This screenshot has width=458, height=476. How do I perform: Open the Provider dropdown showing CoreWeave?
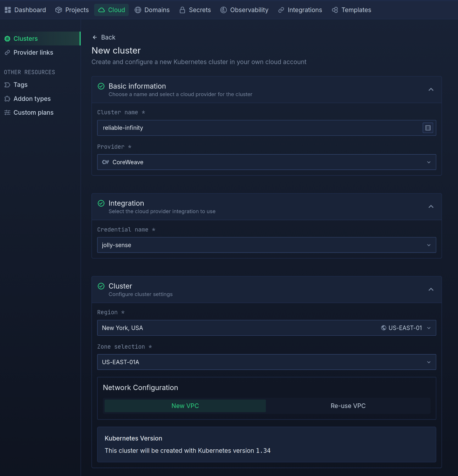click(267, 162)
